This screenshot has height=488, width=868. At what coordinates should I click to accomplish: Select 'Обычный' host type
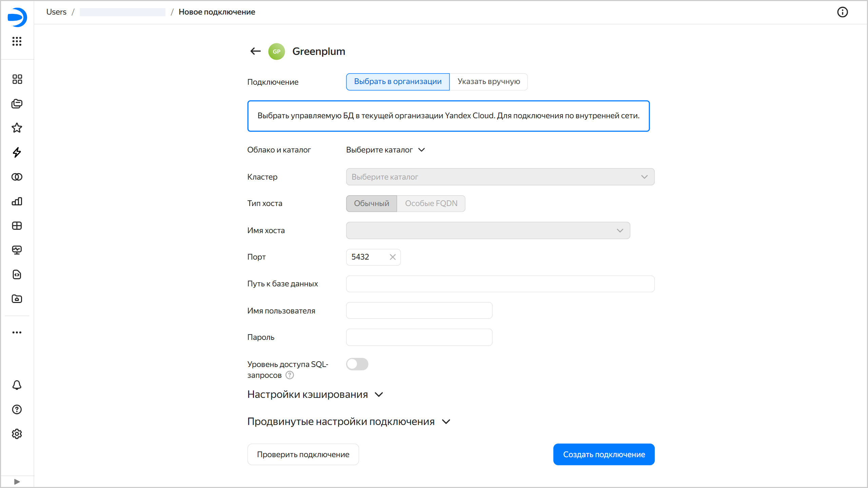click(x=372, y=203)
